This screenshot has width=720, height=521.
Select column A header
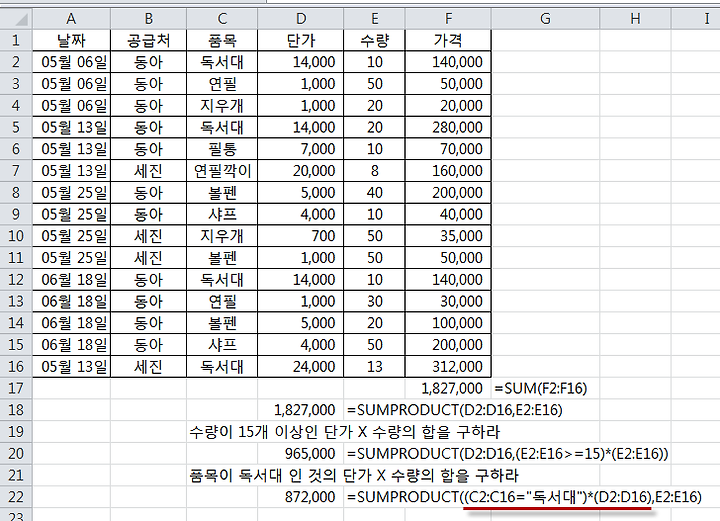click(71, 19)
